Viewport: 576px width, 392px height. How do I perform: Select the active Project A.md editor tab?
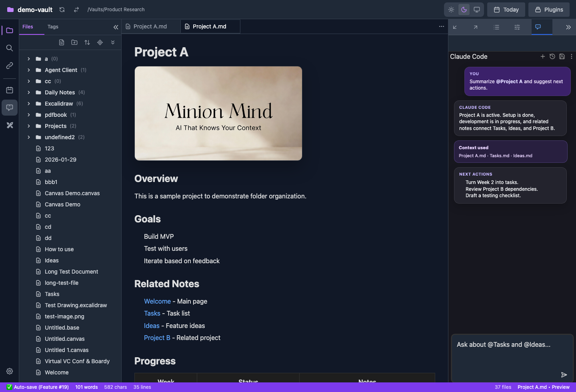(x=210, y=26)
